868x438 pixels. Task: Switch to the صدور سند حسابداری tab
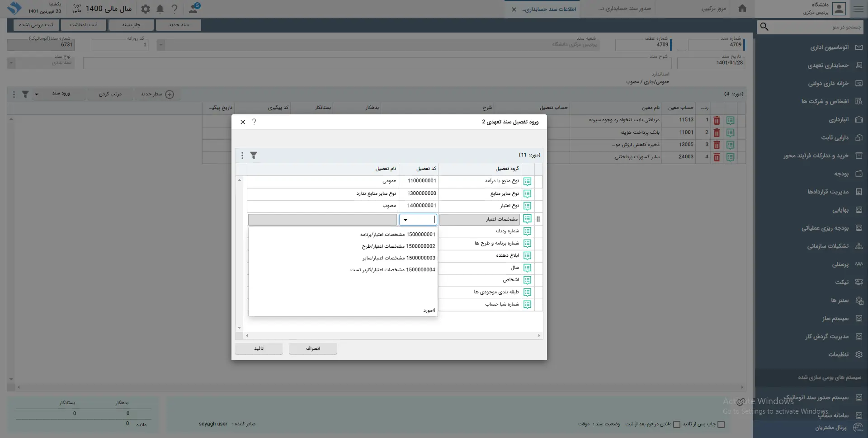click(624, 9)
